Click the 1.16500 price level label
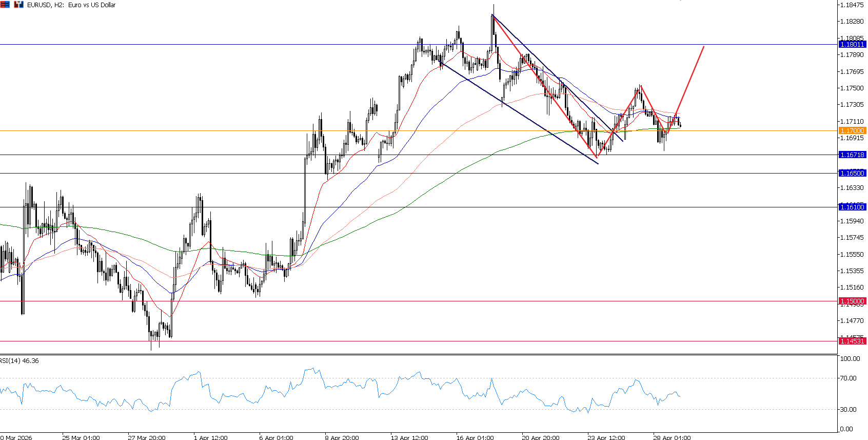This screenshot has width=868, height=440. coord(852,174)
